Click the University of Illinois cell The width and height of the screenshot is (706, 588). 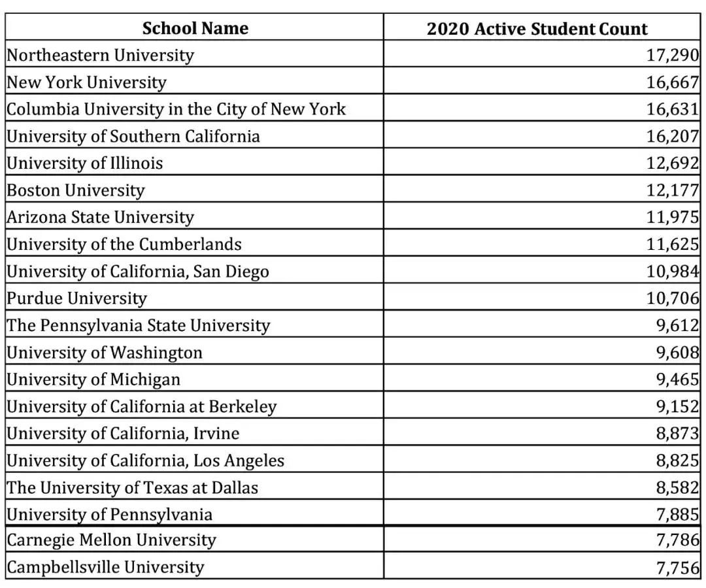[x=85, y=163]
